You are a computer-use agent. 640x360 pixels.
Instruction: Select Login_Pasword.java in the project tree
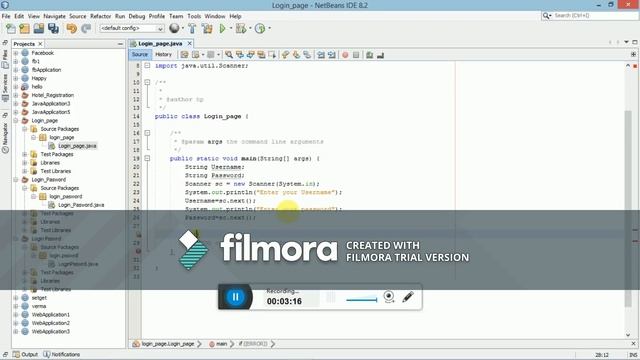point(81,205)
